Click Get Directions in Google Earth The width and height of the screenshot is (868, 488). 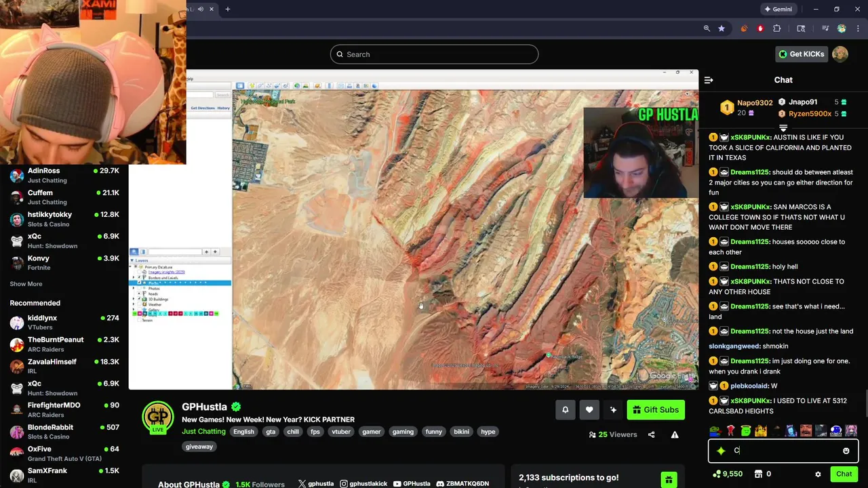click(203, 108)
